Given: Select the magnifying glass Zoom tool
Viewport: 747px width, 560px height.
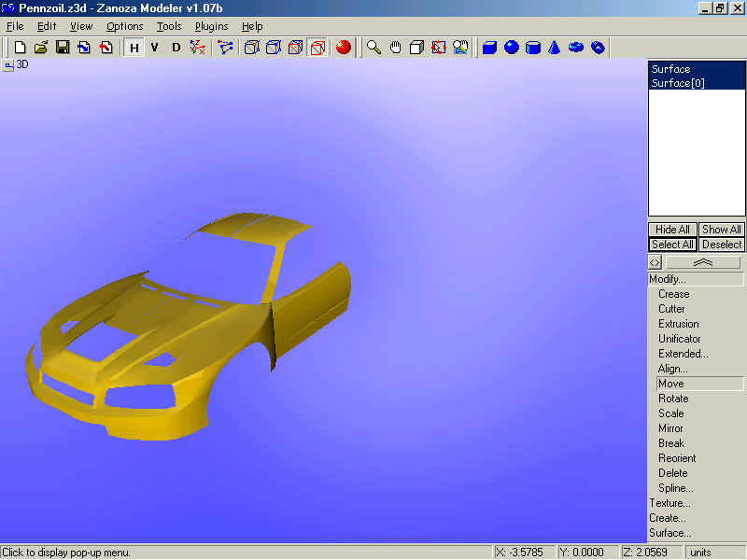Looking at the screenshot, I should (x=373, y=48).
